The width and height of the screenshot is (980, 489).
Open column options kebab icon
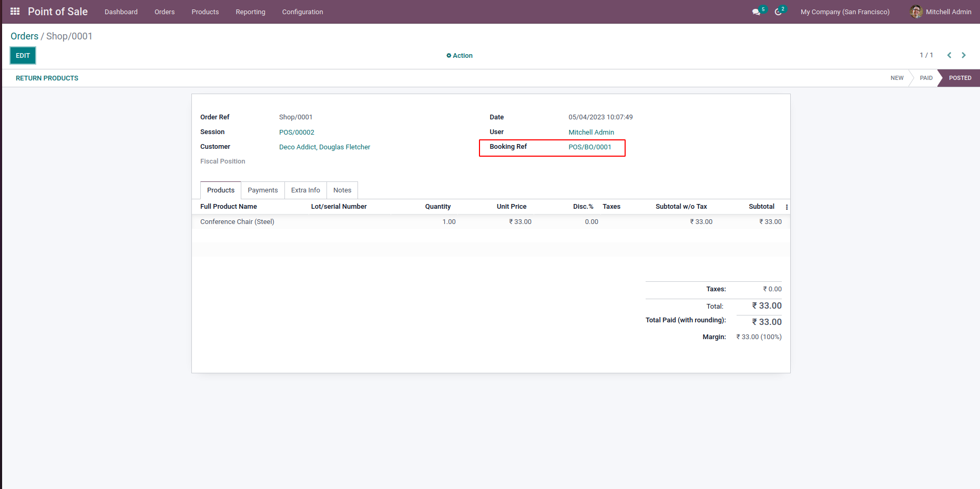pyautogui.click(x=787, y=207)
